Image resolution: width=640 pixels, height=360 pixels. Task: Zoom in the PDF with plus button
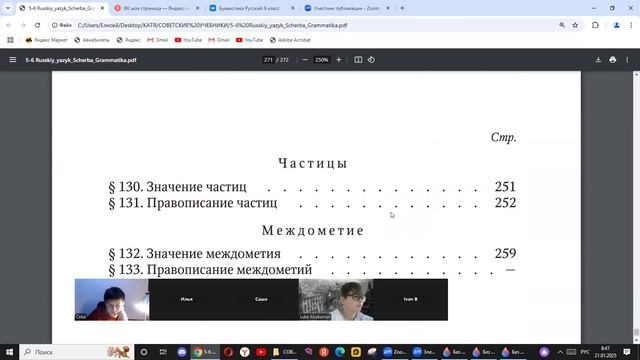point(338,60)
